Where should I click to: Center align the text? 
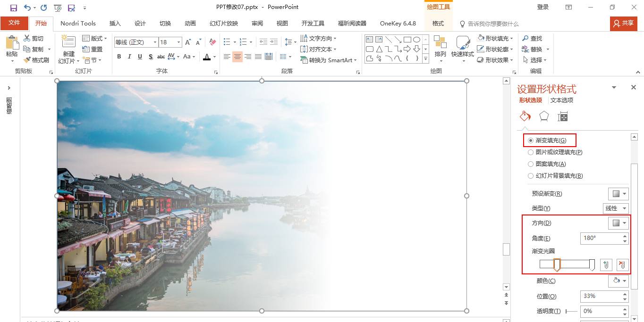[237, 57]
